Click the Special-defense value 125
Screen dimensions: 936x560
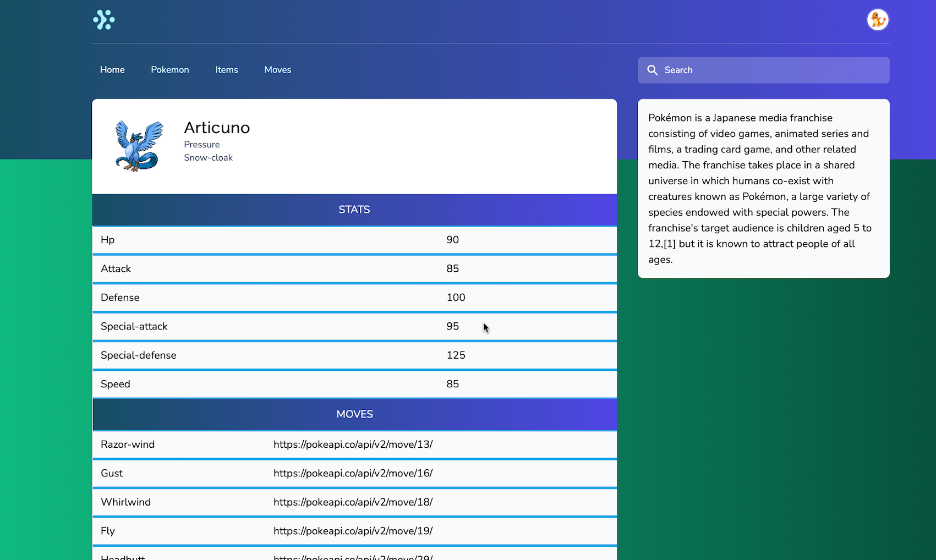click(x=456, y=355)
